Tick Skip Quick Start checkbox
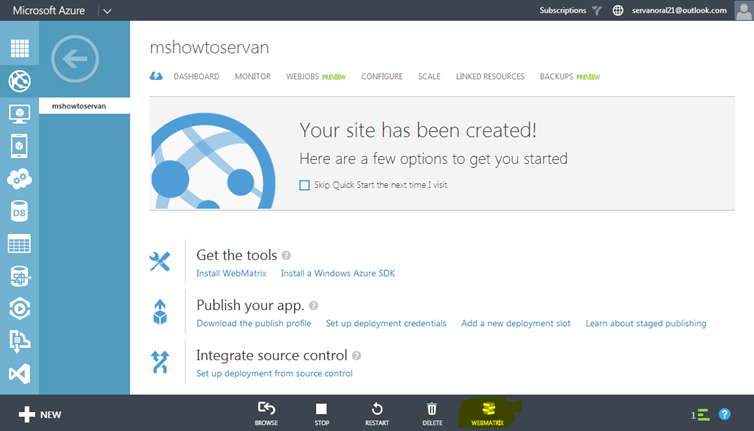 pos(304,185)
